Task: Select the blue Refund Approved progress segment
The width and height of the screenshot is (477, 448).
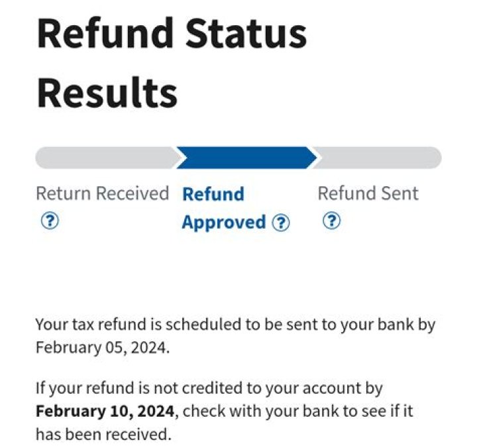Action: (x=245, y=158)
